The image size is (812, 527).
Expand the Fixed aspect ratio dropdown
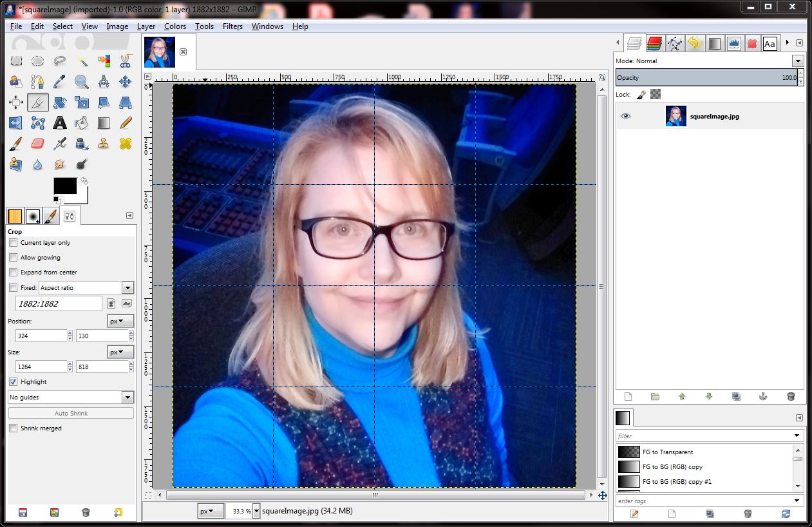pyautogui.click(x=127, y=287)
